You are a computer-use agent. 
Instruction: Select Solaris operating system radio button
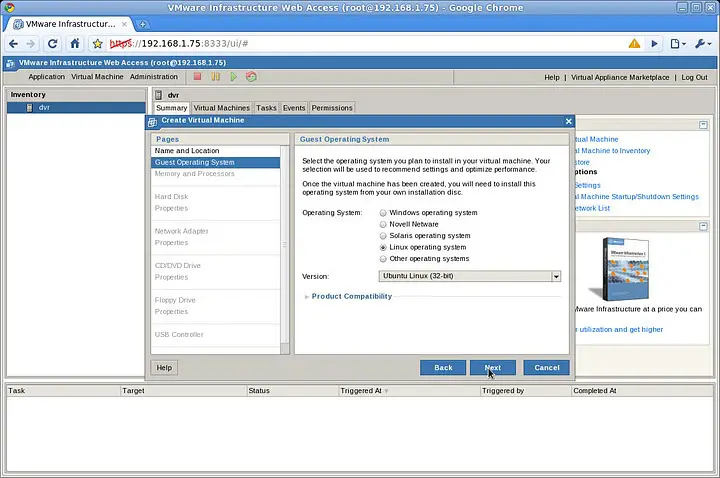[x=383, y=236]
